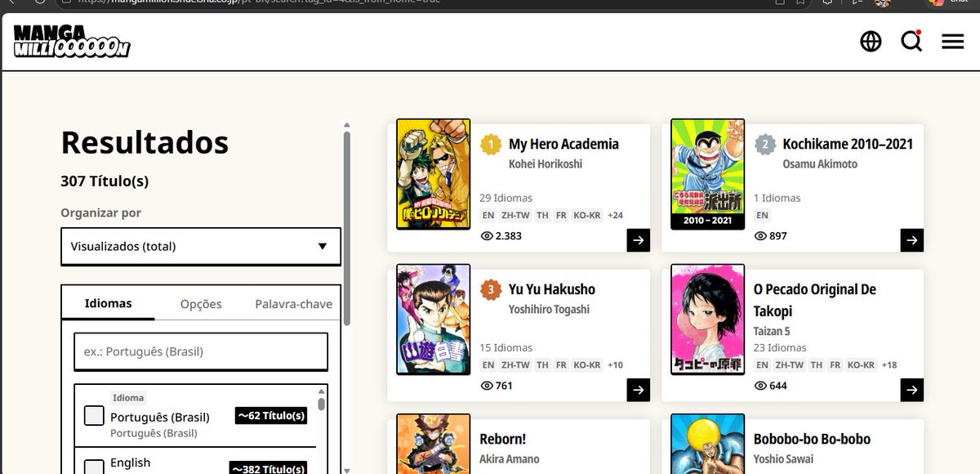Click the +10 languages tag on Yu Yu Hakusho
The width and height of the screenshot is (980, 474).
[616, 365]
